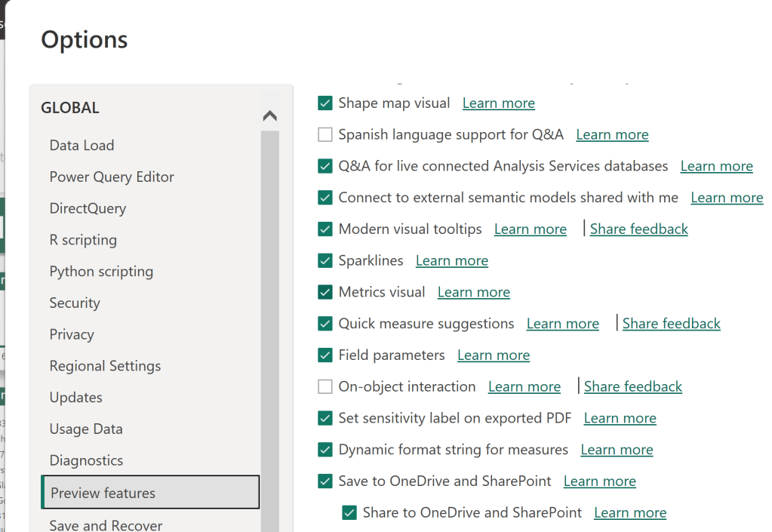
Task: Toggle Dynamic format string for measures
Action: click(x=325, y=450)
